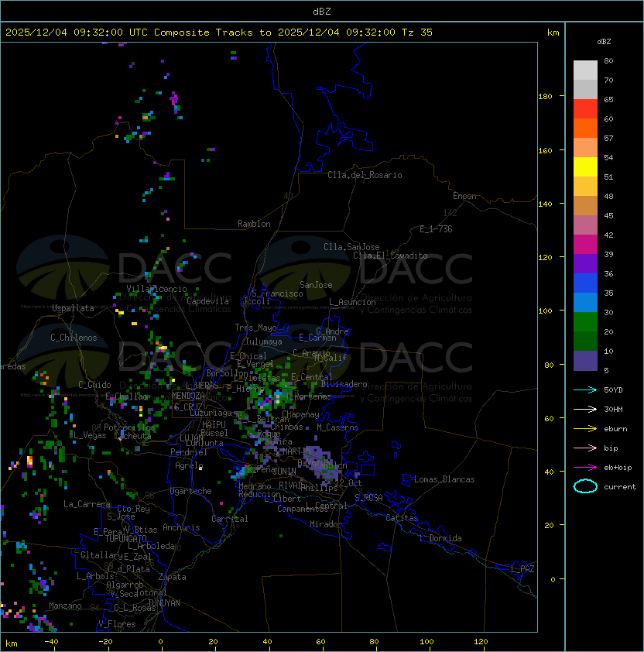
Task: Click the magenta eb+bip arrow icon in legend
Action: 585,468
